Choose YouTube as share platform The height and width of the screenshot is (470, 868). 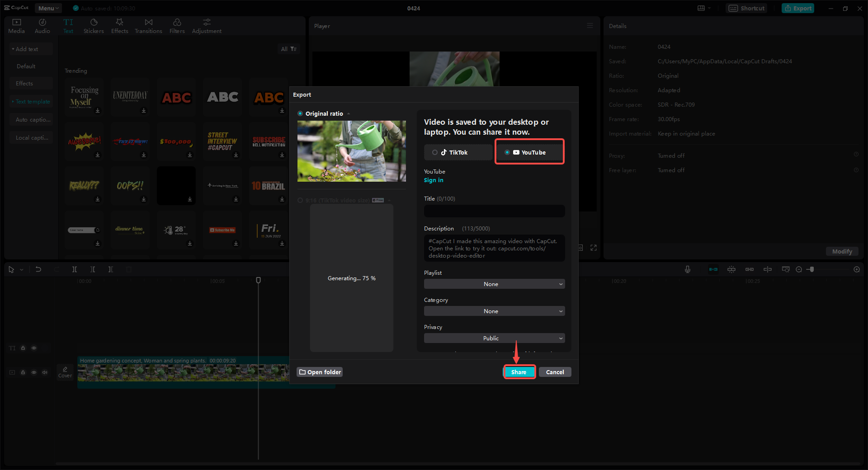(x=529, y=152)
